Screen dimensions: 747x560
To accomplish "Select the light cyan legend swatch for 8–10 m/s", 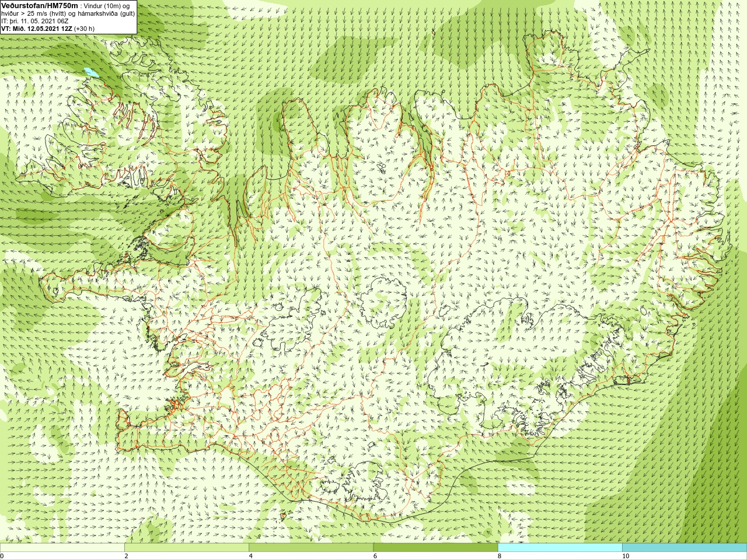I will 560,548.
